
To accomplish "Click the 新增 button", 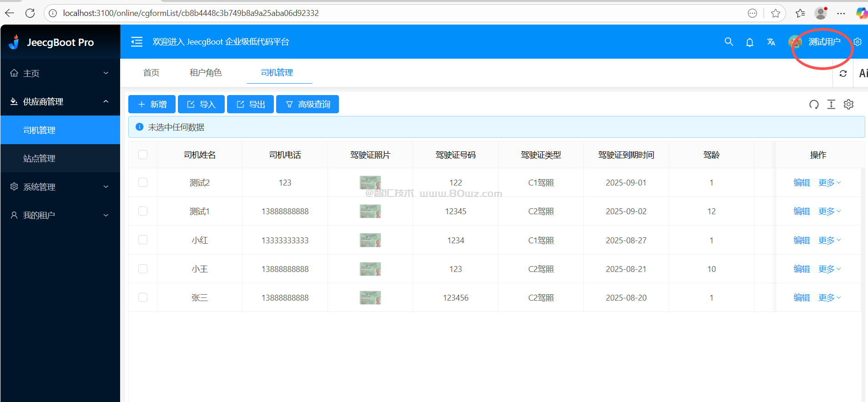I will [x=152, y=104].
